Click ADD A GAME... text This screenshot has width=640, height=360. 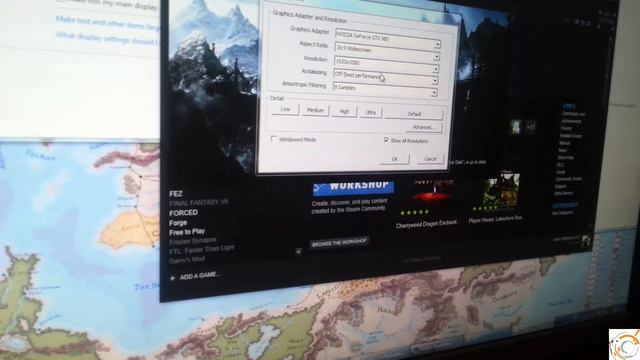click(x=200, y=276)
